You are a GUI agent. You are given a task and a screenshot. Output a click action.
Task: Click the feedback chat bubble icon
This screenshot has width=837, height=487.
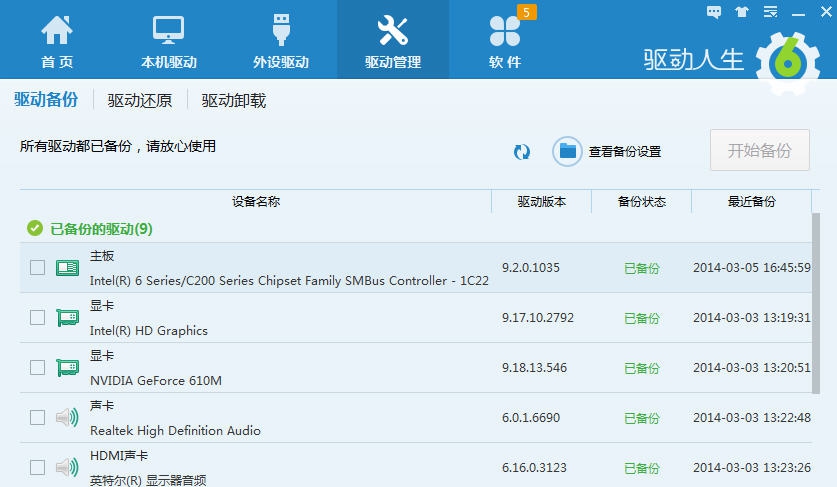tap(714, 12)
